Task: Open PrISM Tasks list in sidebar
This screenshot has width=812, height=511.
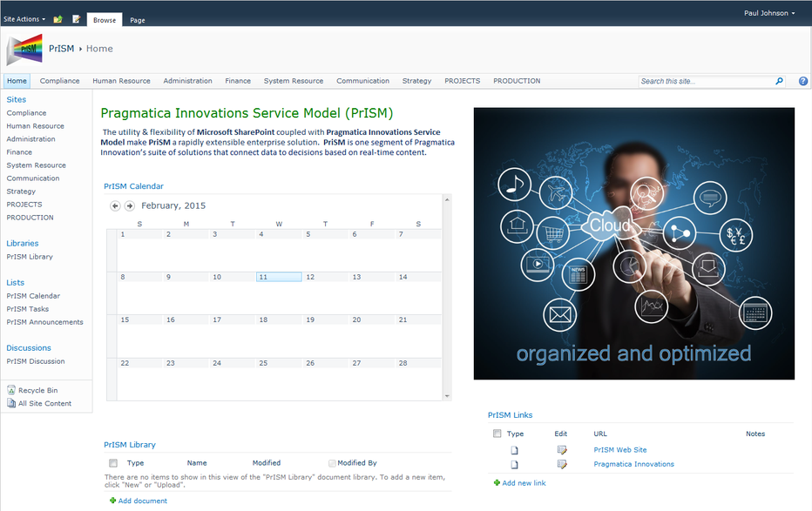Action: [28, 309]
